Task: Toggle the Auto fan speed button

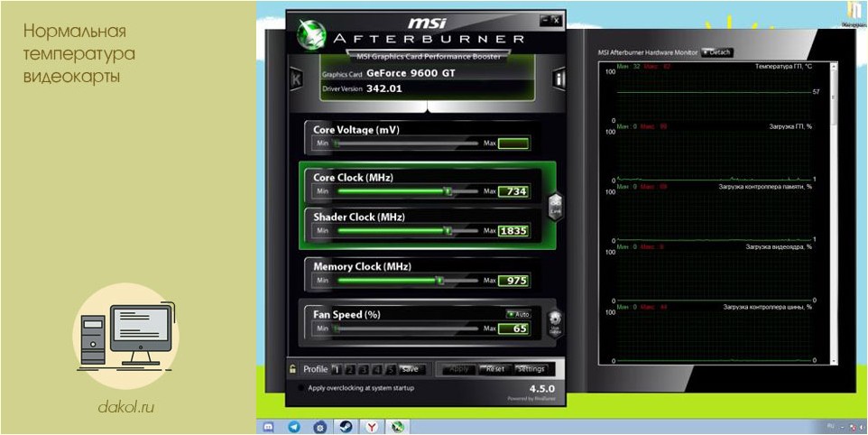Action: point(518,314)
